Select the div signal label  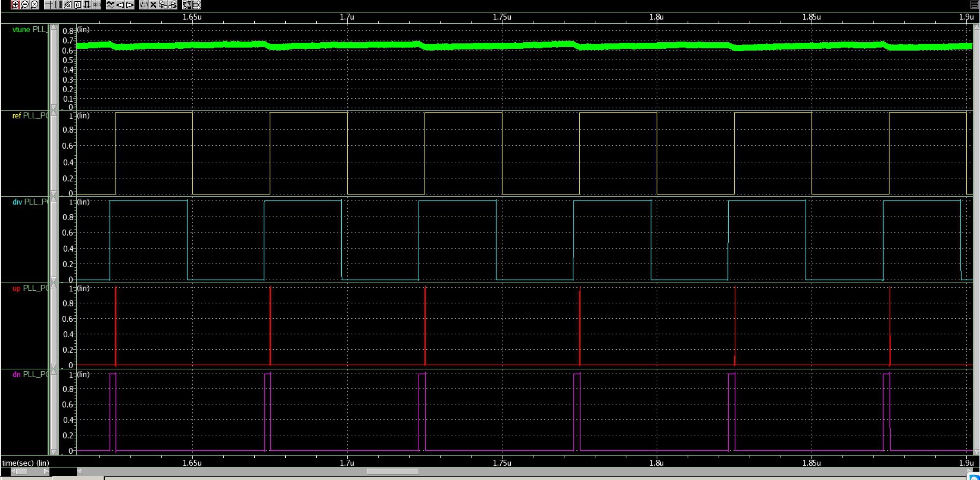(17, 202)
